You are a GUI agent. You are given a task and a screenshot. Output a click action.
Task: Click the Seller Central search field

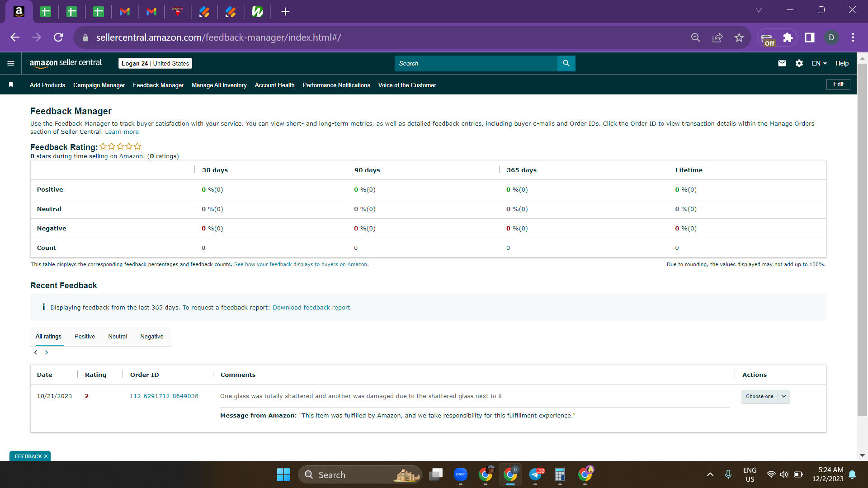pos(476,63)
